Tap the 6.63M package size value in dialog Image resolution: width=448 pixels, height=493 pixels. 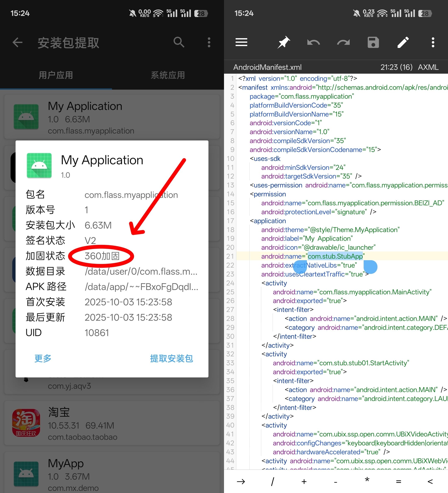pos(98,225)
